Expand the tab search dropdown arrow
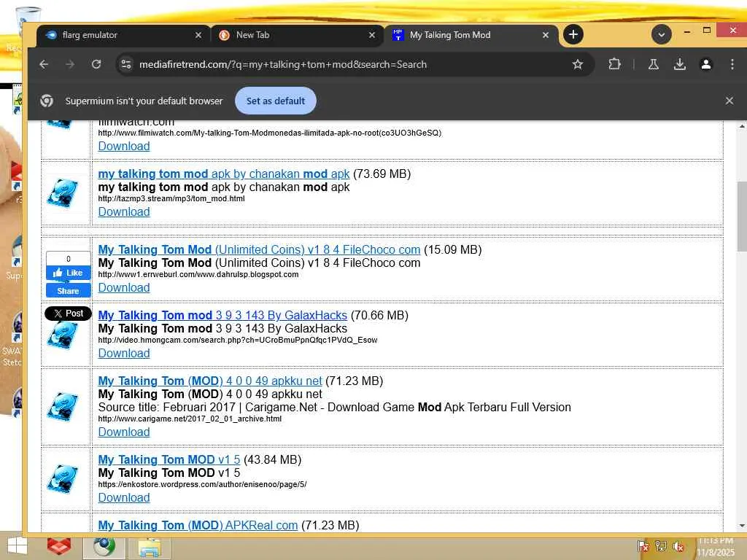The height and width of the screenshot is (560, 747). (x=661, y=35)
